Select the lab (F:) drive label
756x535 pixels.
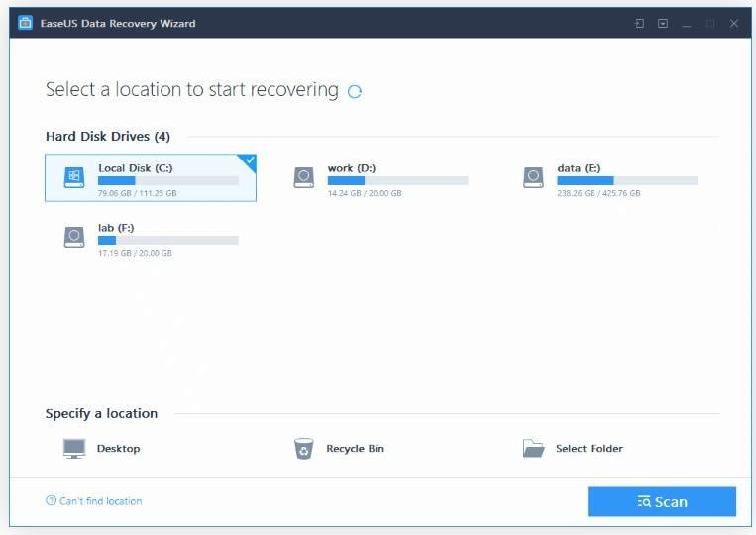[116, 228]
